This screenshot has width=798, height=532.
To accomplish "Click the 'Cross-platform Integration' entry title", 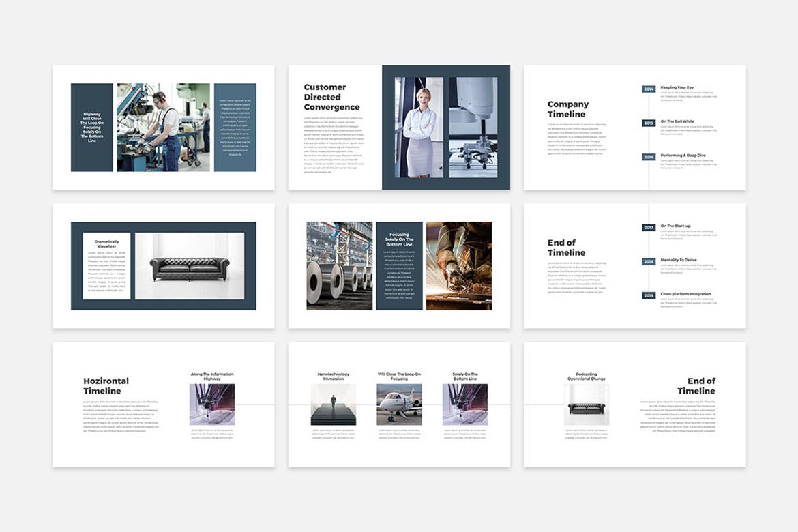I will pyautogui.click(x=685, y=294).
